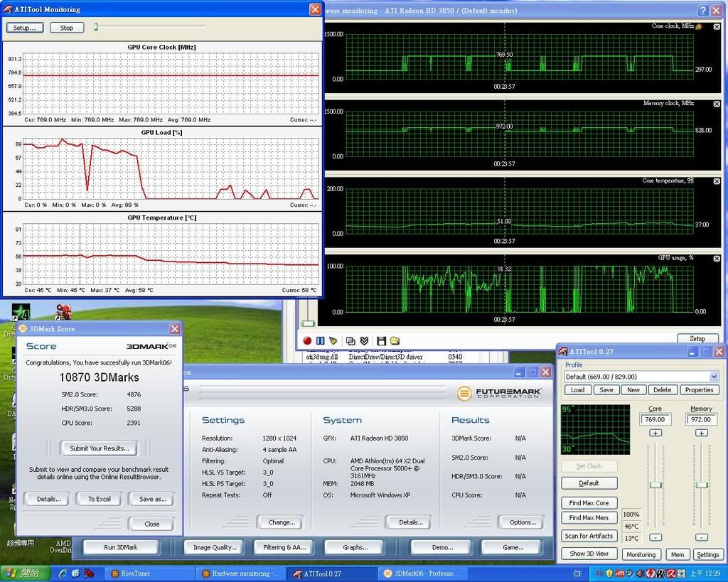This screenshot has width=728, height=582.
Task: Switch to ATITool 0.27 taskbar item
Action: coord(332,573)
